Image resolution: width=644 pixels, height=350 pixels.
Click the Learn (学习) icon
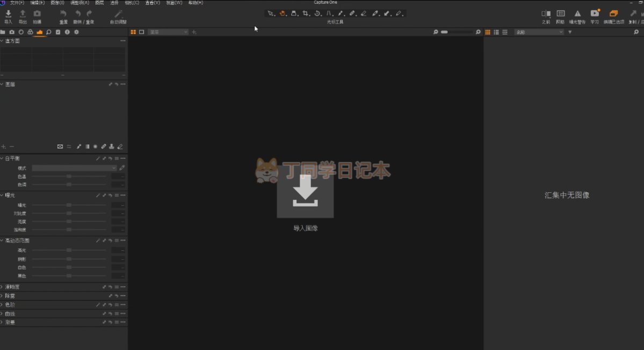click(595, 14)
